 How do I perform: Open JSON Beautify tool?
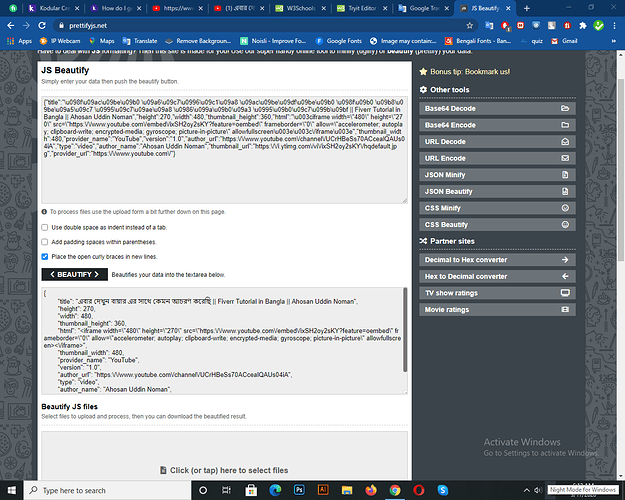pyautogui.click(x=497, y=191)
